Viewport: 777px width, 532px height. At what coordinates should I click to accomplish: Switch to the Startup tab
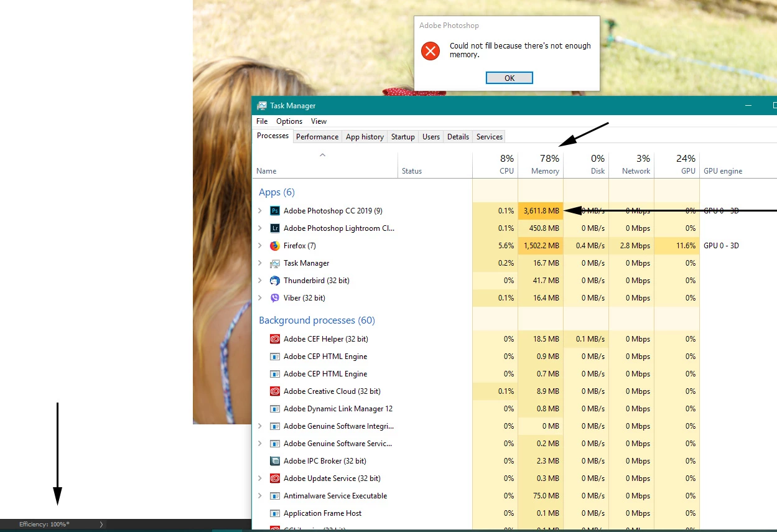pyautogui.click(x=403, y=137)
